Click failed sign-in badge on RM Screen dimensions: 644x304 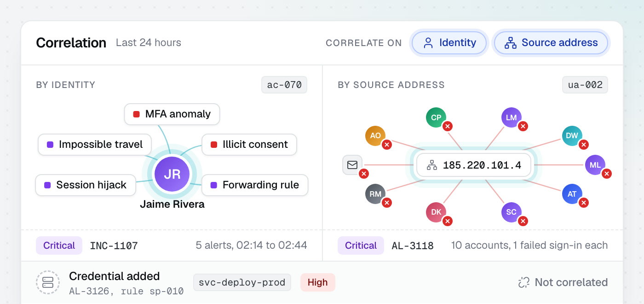[x=387, y=203]
